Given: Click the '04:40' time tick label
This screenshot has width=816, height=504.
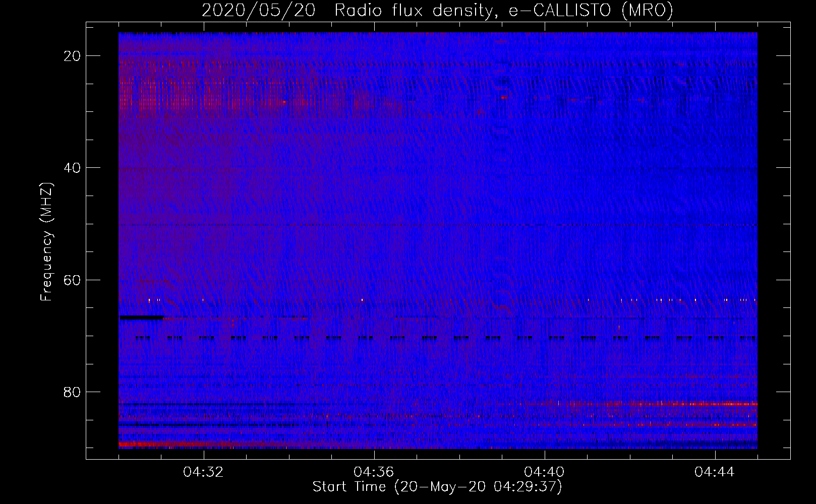Looking at the screenshot, I should click(x=544, y=472).
